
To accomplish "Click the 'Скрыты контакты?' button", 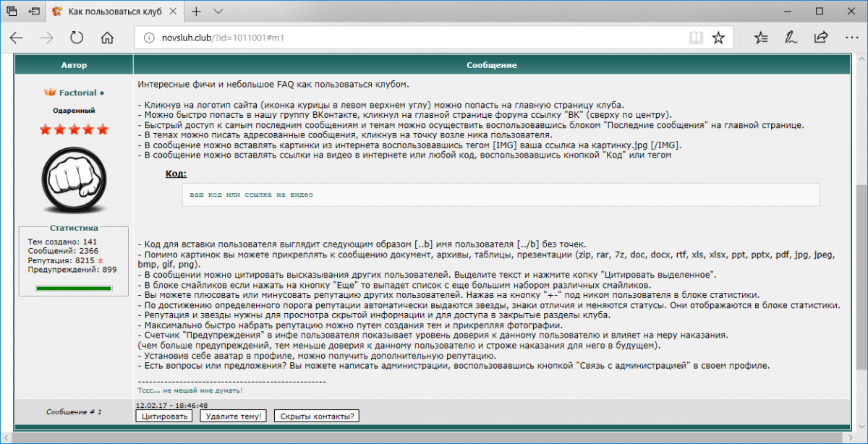I will click(317, 416).
